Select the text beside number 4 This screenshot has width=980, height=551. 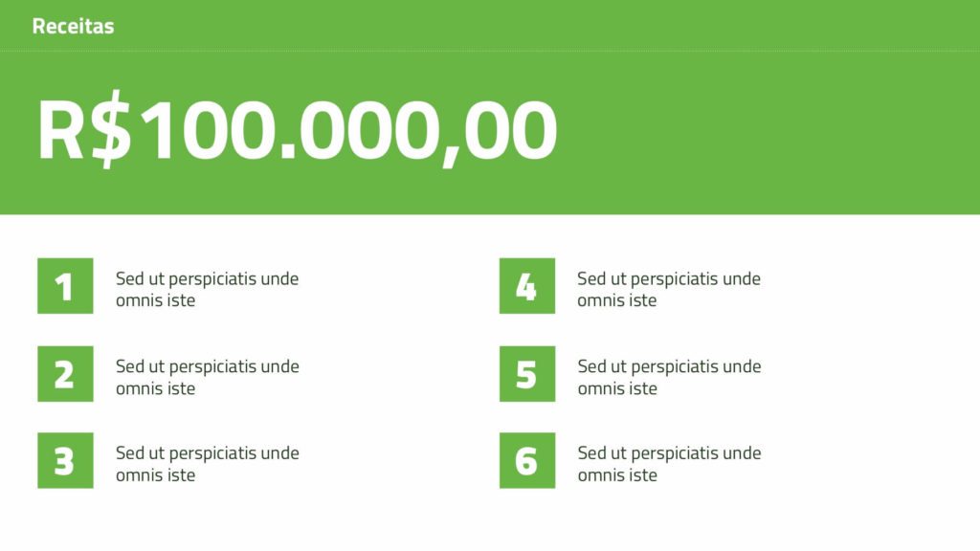668,289
